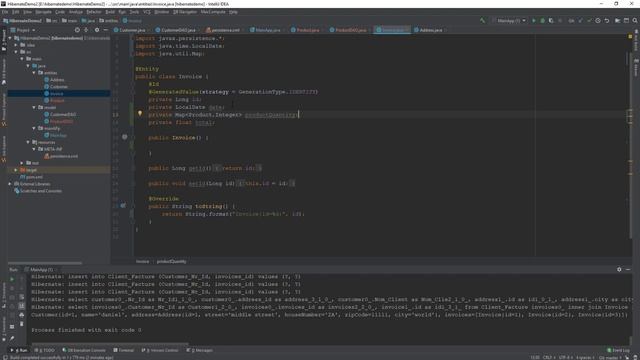Switch to the CustomerDAO.java editor tab
640x360 pixels.
pyautogui.click(x=177, y=30)
